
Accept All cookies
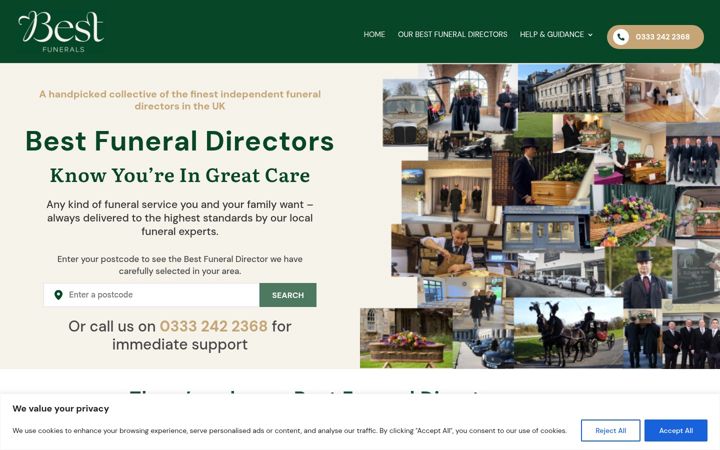tap(675, 430)
